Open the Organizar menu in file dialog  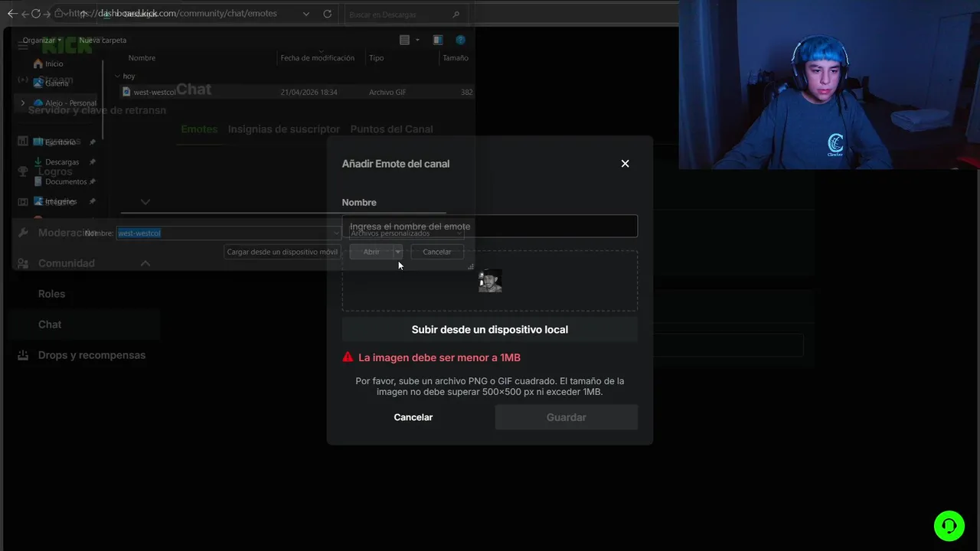42,40
